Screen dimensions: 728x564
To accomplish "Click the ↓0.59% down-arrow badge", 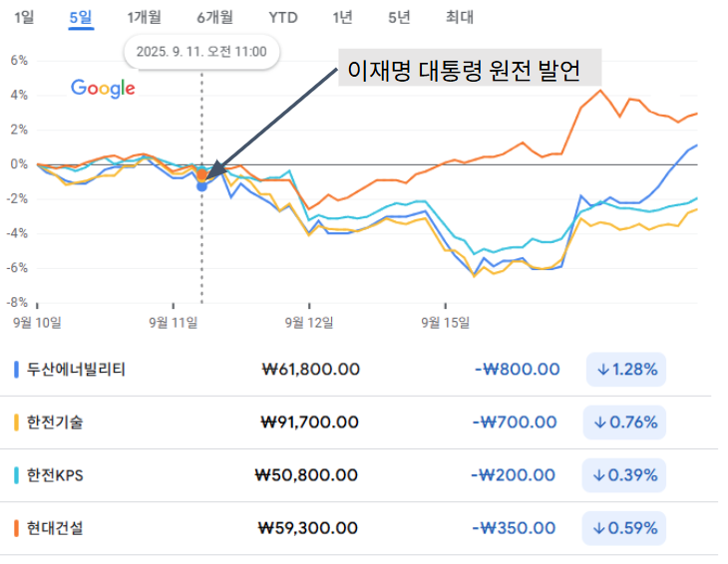I will pyautogui.click(x=625, y=527).
